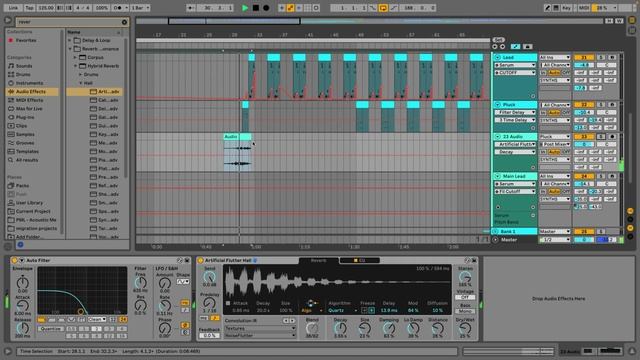Select Drums category in the browser
This screenshot has width=640, height=360.
click(x=23, y=74)
